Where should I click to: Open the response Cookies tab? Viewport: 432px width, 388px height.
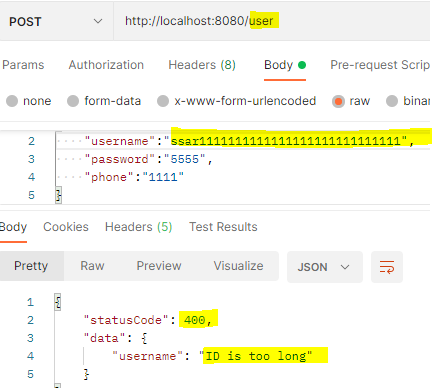pos(66,227)
